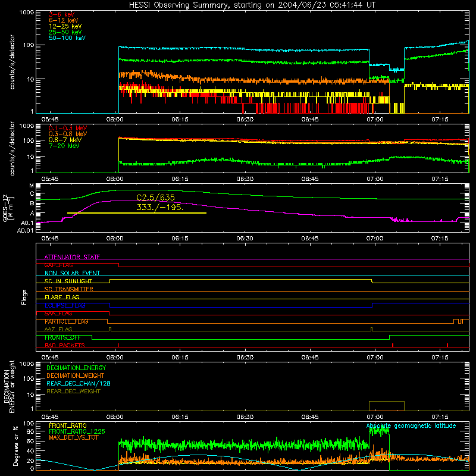
Task: Select the NON_SOLAR_EVENT flag label
Action: pyautogui.click(x=72, y=273)
